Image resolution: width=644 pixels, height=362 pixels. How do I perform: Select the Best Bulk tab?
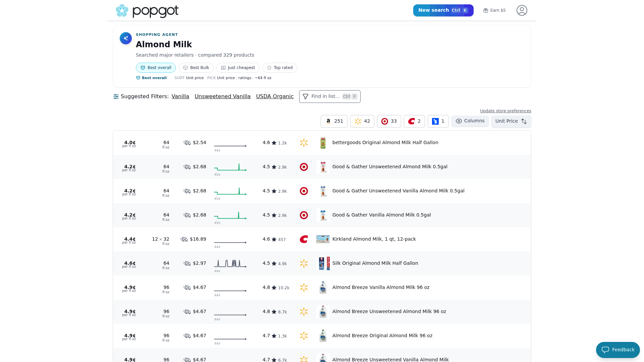click(x=196, y=68)
